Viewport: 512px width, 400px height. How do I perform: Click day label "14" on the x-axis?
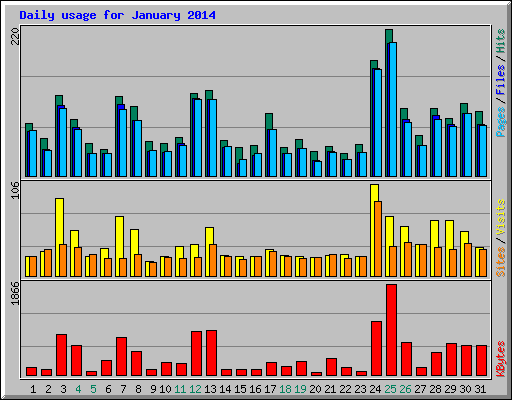225,389
